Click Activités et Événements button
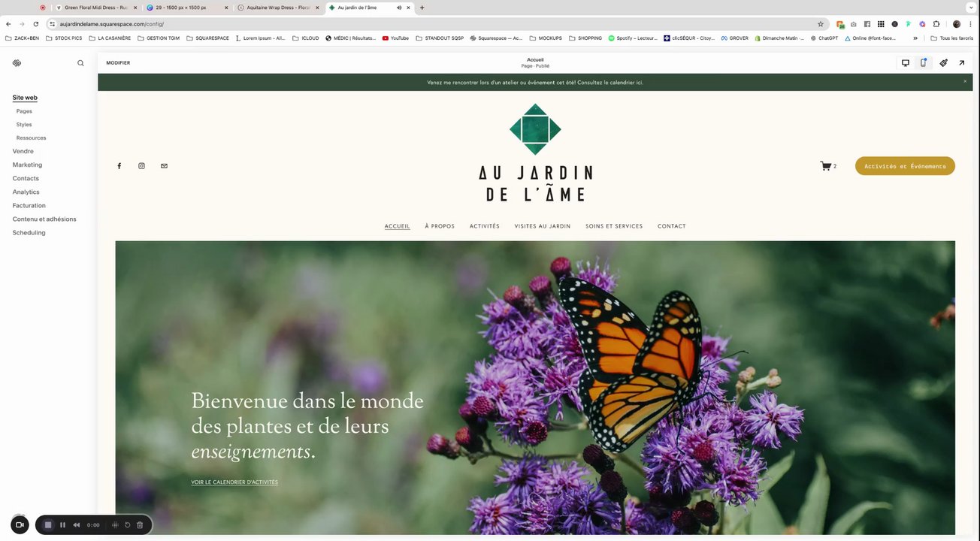Image resolution: width=980 pixels, height=541 pixels. [905, 166]
